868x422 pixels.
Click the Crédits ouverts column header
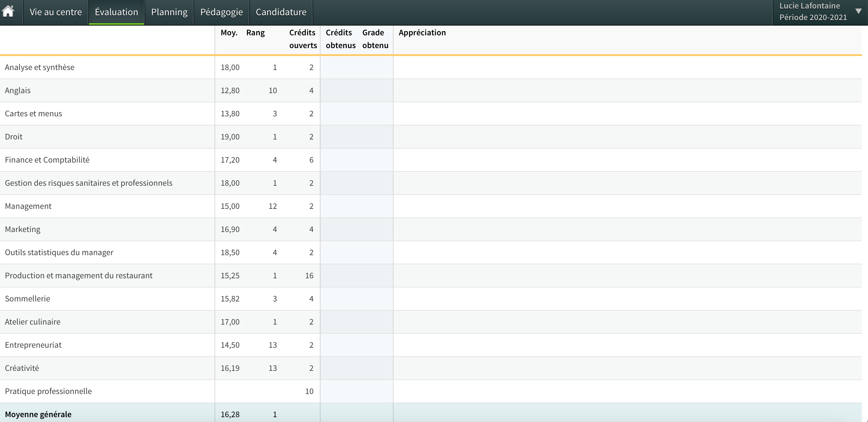(x=303, y=39)
